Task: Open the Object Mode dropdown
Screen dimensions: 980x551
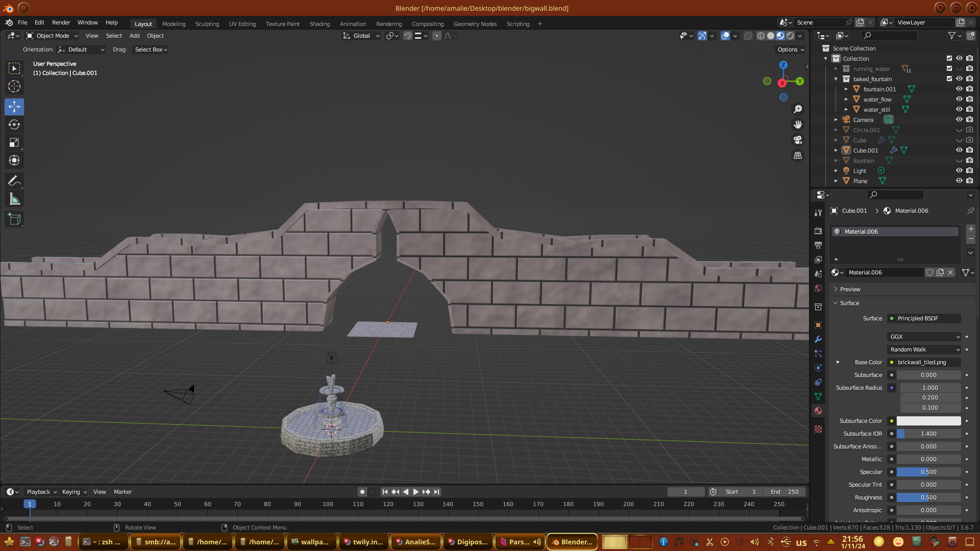Action: point(52,36)
